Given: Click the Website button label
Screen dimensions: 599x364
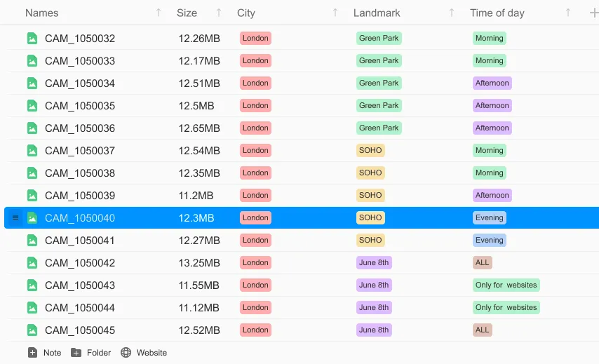Looking at the screenshot, I should 152,353.
